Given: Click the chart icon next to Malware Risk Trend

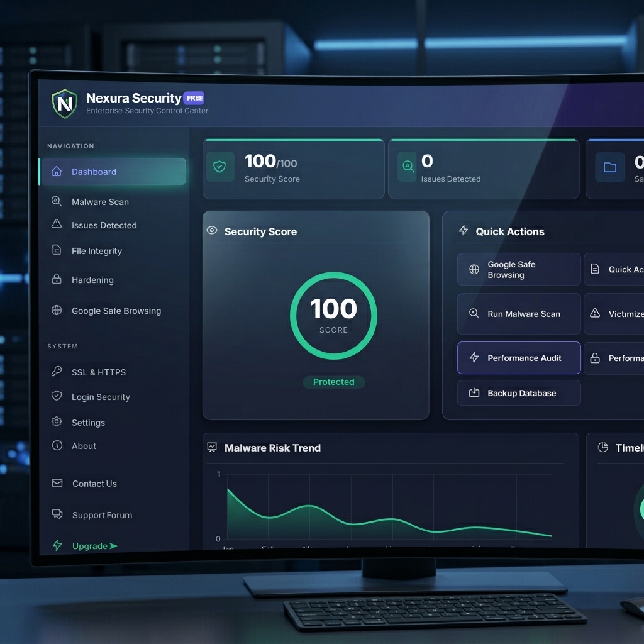Looking at the screenshot, I should tap(212, 447).
